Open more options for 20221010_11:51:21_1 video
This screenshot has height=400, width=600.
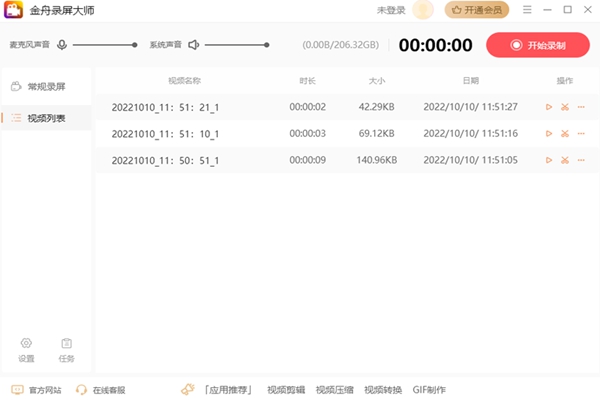581,107
